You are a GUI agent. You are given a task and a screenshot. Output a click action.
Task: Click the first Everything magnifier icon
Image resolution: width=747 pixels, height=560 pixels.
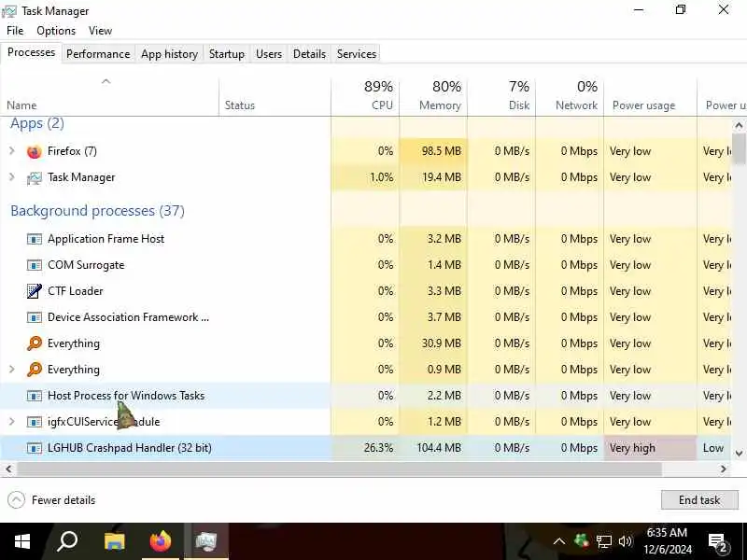click(x=35, y=343)
